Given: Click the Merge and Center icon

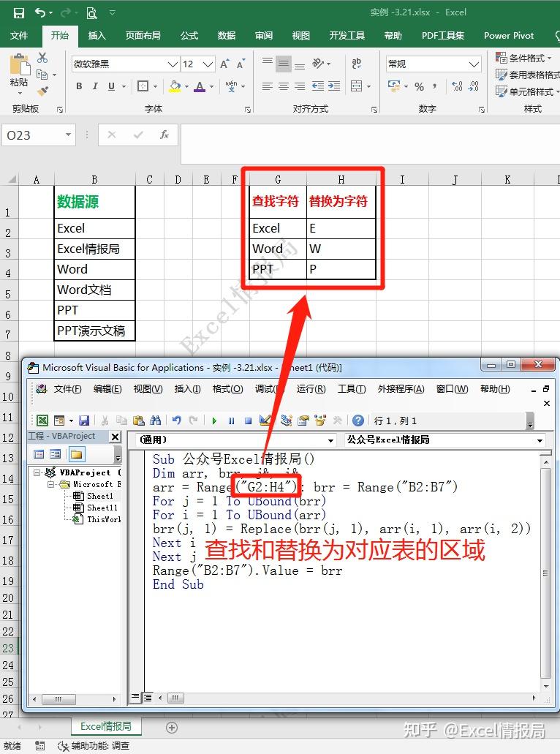Looking at the screenshot, I should (357, 86).
